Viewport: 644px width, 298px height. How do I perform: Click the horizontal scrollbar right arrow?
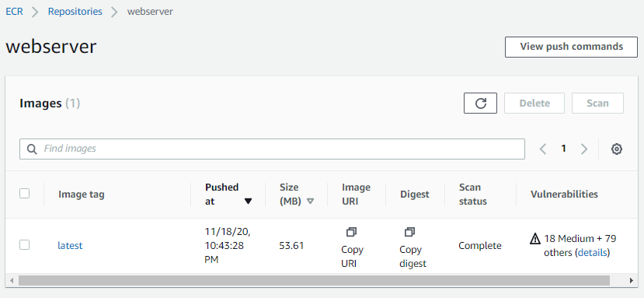coord(632,281)
